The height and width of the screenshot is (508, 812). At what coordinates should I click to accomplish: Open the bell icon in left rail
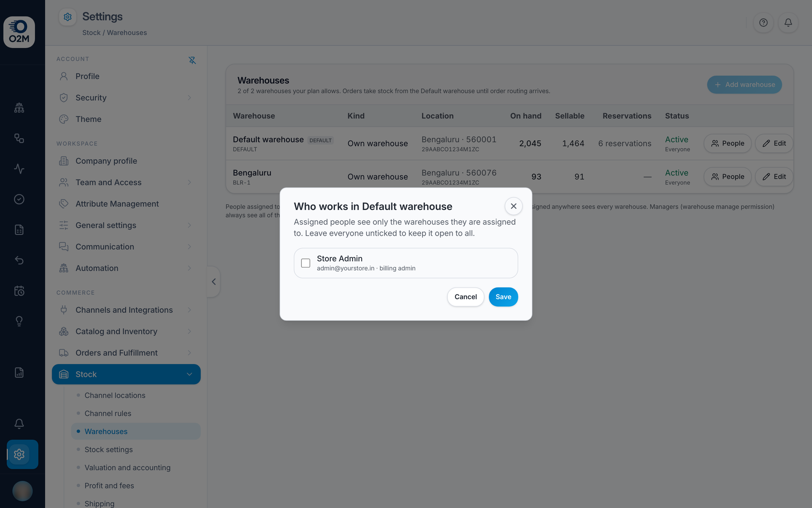tap(19, 424)
